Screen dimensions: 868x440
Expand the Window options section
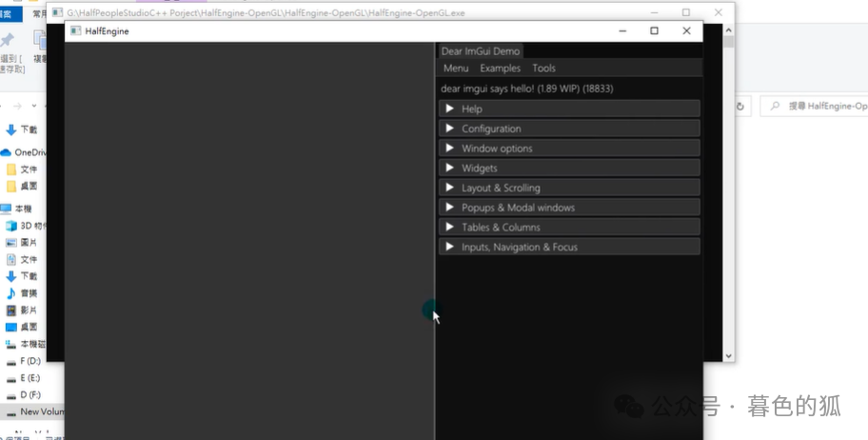[x=569, y=149]
